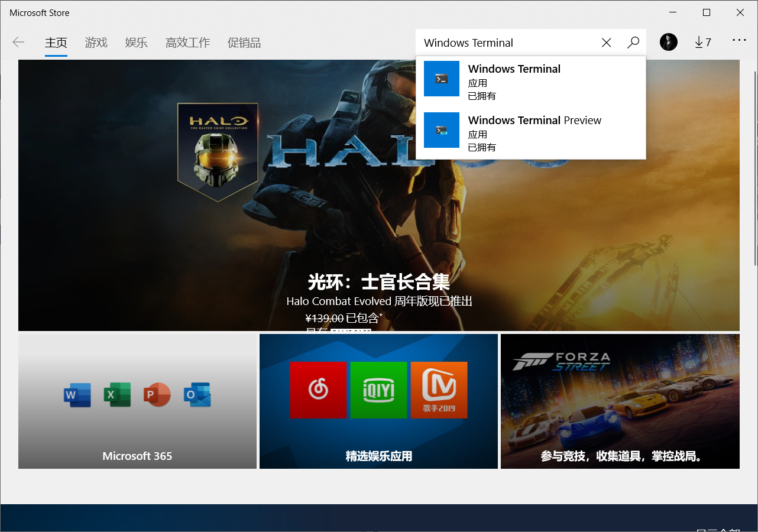758x532 pixels.
Task: Click the Outlook icon in Microsoft 365 tile
Action: tap(197, 395)
